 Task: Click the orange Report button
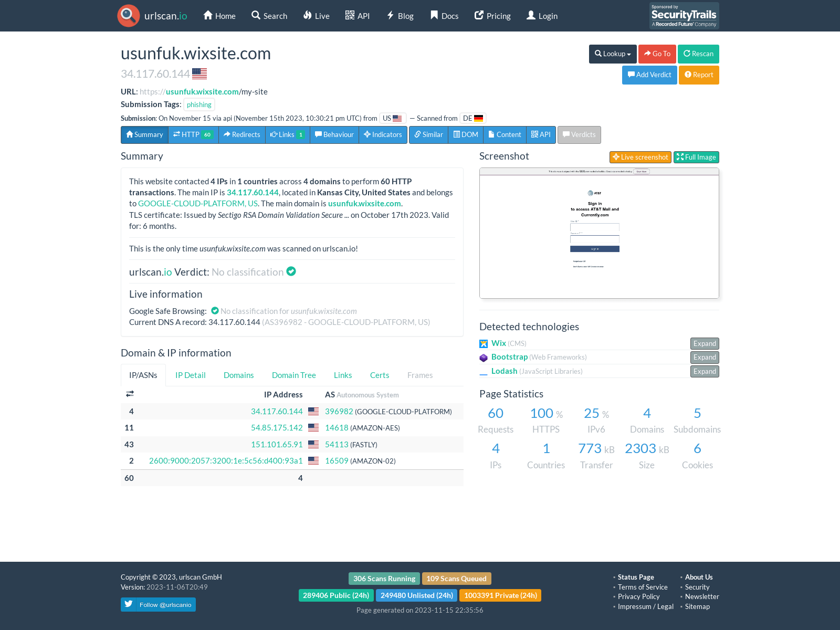(699, 75)
